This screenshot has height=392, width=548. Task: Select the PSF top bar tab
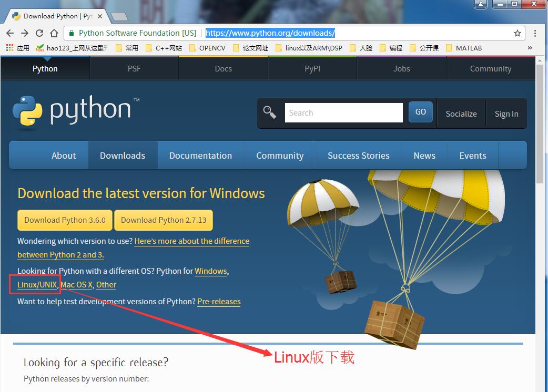pyautogui.click(x=134, y=69)
